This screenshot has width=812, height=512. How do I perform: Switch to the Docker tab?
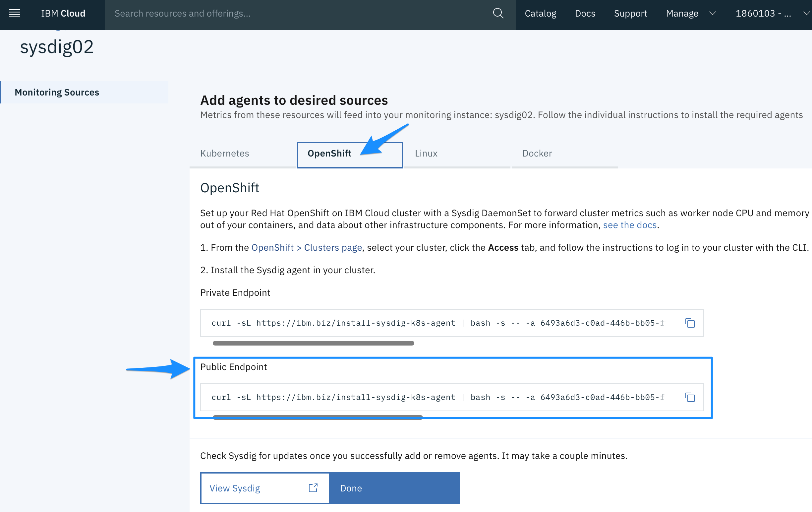564,154
